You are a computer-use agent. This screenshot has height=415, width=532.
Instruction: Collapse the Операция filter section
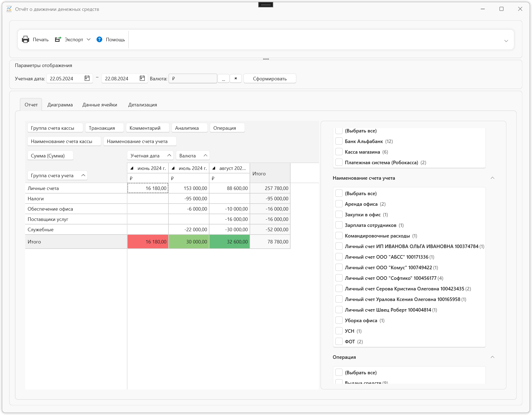click(x=492, y=357)
